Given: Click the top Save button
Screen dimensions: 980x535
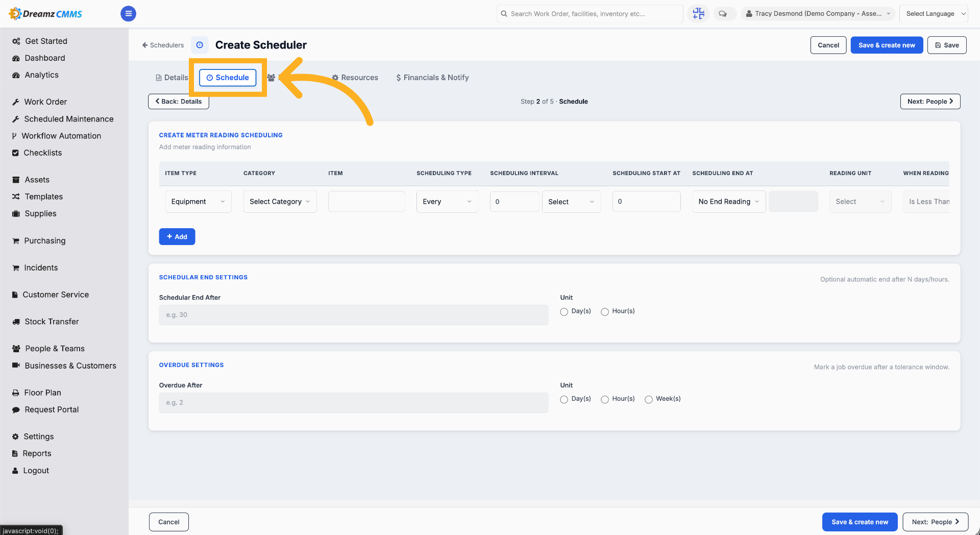Looking at the screenshot, I should [947, 45].
